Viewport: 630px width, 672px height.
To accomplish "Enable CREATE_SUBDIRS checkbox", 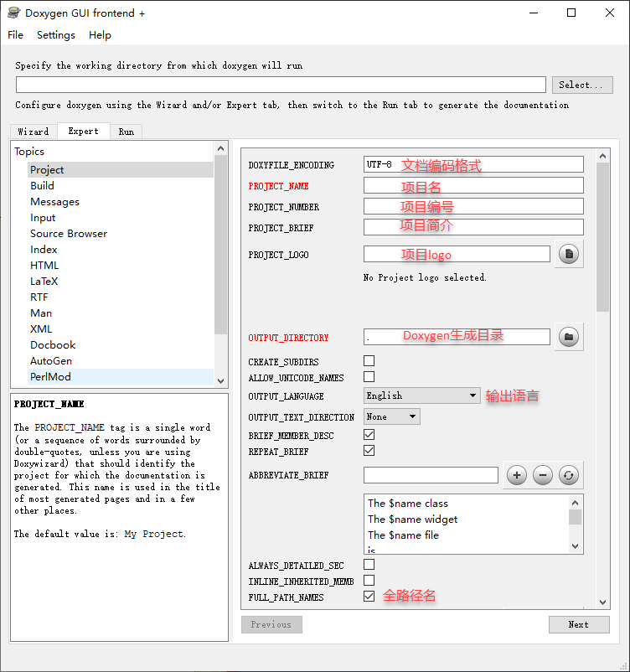I will click(x=369, y=361).
